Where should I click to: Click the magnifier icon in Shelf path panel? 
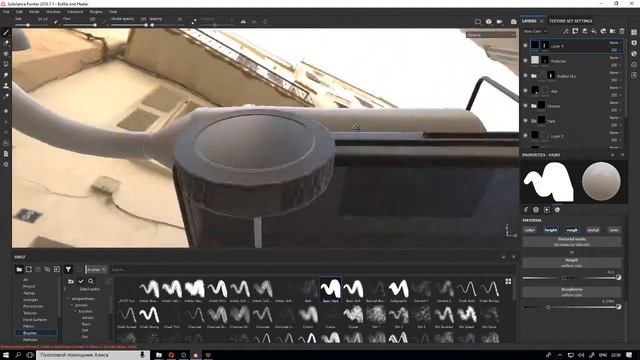[91, 281]
